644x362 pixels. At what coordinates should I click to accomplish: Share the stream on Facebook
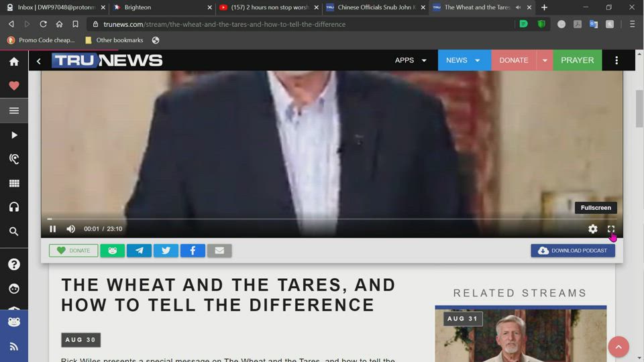(x=193, y=251)
